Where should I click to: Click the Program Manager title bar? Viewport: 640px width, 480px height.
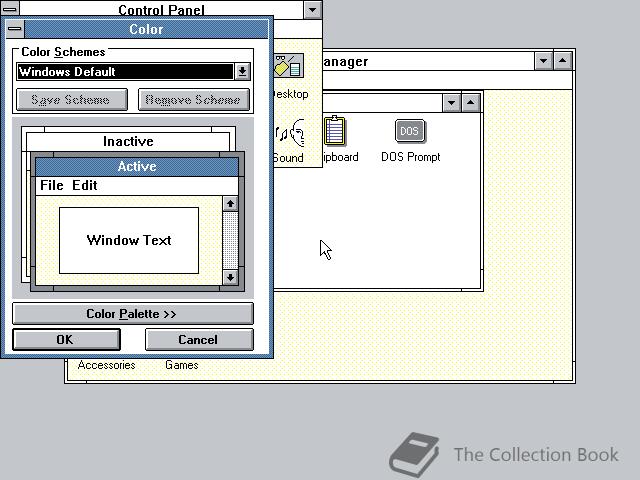(x=428, y=61)
